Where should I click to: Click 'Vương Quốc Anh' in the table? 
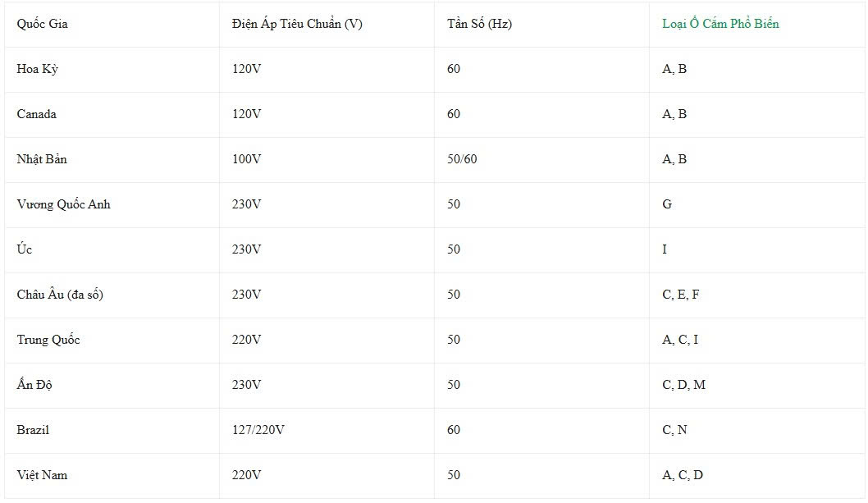(x=64, y=204)
